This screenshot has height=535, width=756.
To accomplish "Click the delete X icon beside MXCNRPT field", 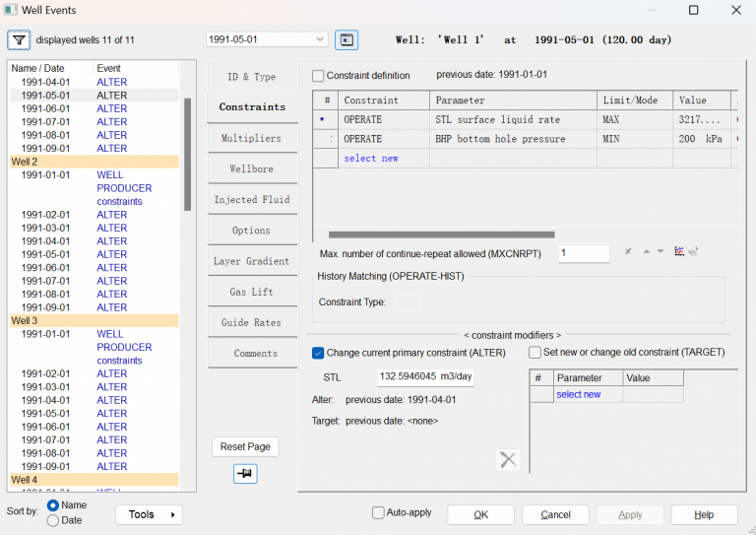I will coord(628,252).
